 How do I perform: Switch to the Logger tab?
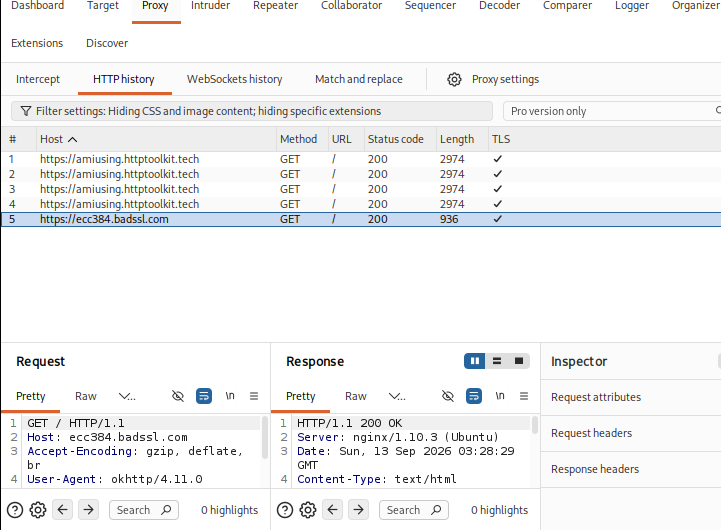632,6
